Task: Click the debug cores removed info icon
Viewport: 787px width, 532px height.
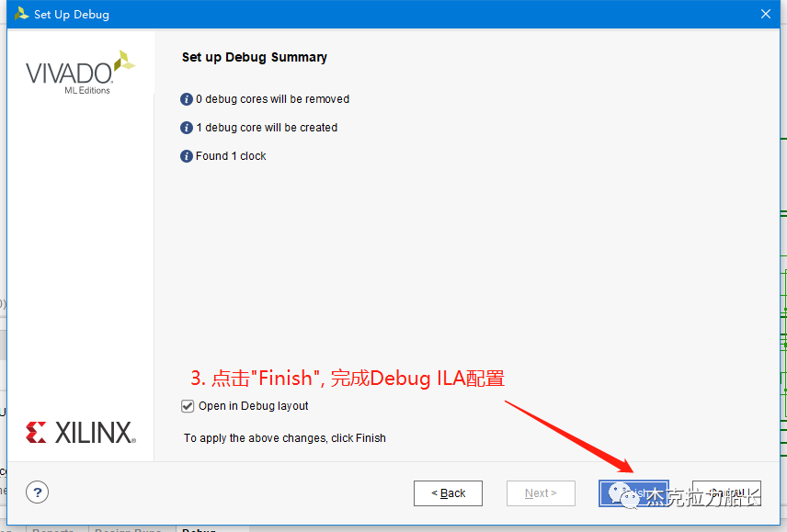Action: [x=187, y=99]
